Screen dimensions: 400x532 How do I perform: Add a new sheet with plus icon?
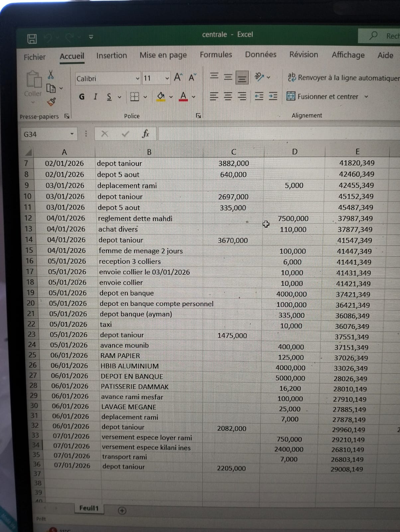pyautogui.click(x=122, y=510)
